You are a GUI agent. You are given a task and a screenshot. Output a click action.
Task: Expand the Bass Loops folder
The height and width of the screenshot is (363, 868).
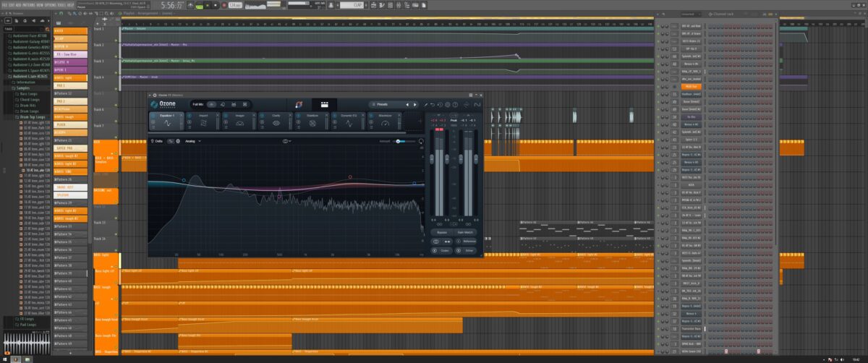click(x=27, y=94)
